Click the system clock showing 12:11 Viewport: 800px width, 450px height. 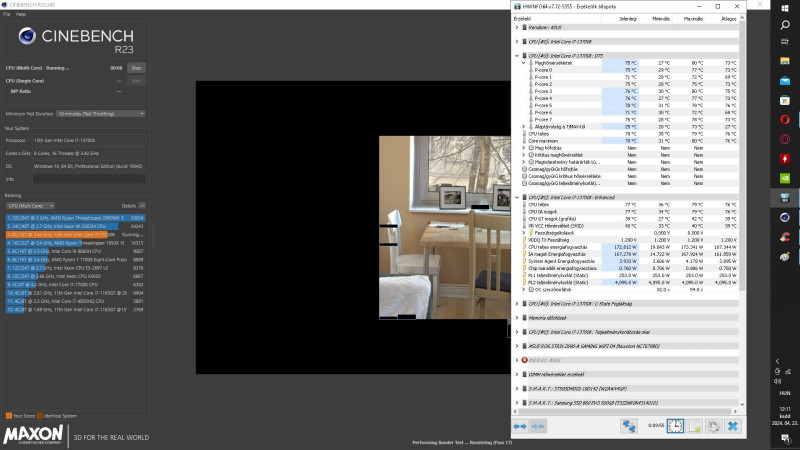click(785, 409)
